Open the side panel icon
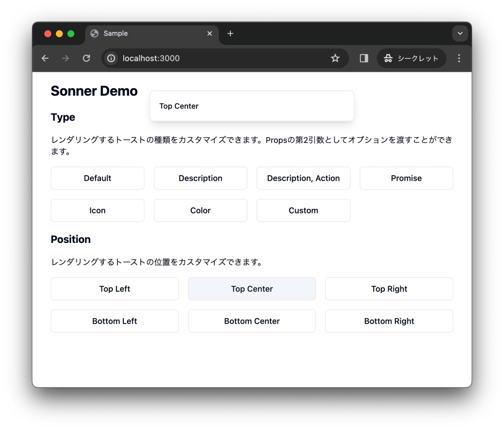The width and height of the screenshot is (504, 430). pyautogui.click(x=364, y=58)
